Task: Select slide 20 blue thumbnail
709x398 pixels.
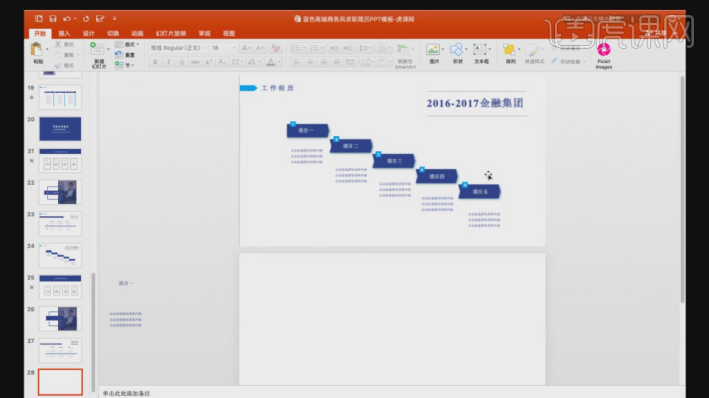Action: pos(60,128)
